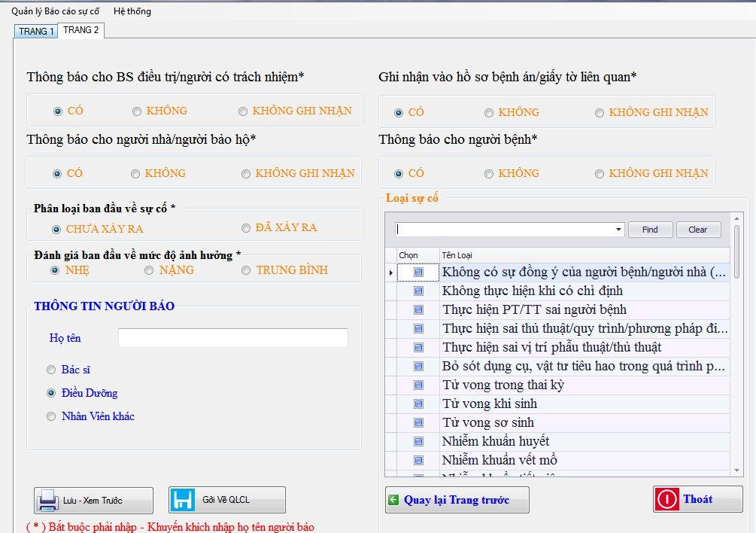Viewport: 756px width, 533px height.
Task: Click the printer icon on Lưu - Xem Trước
Action: click(x=49, y=500)
